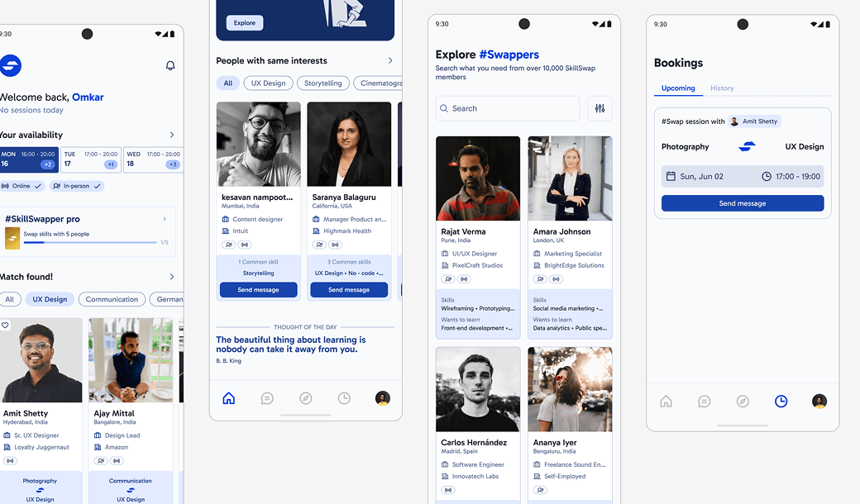Click the Explore banner button

245,23
